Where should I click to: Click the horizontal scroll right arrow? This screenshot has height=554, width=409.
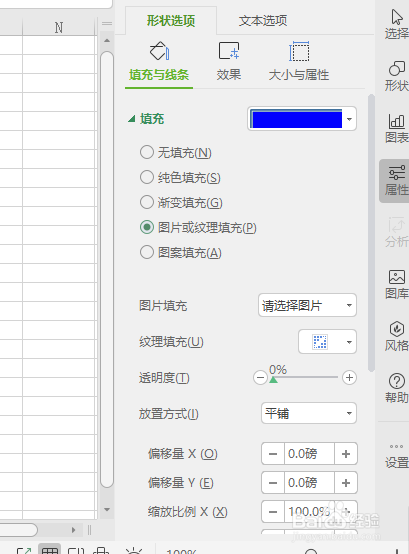click(x=73, y=530)
